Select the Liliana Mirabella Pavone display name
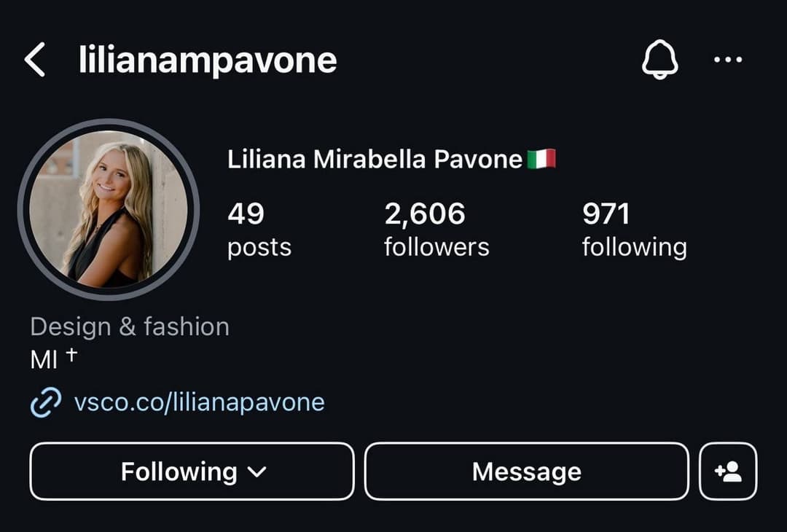This screenshot has width=787, height=532. pos(375,159)
